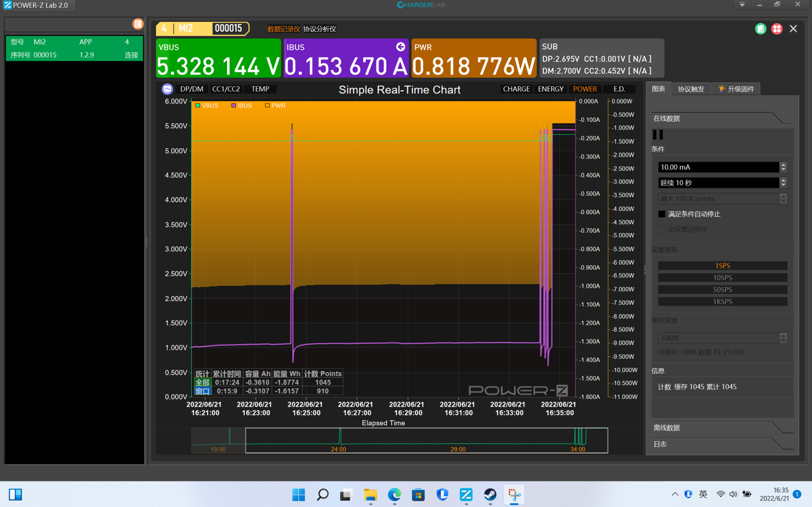The image size is (812, 507).
Task: Enable 满足条件自动停止 checkbox
Action: click(x=662, y=214)
